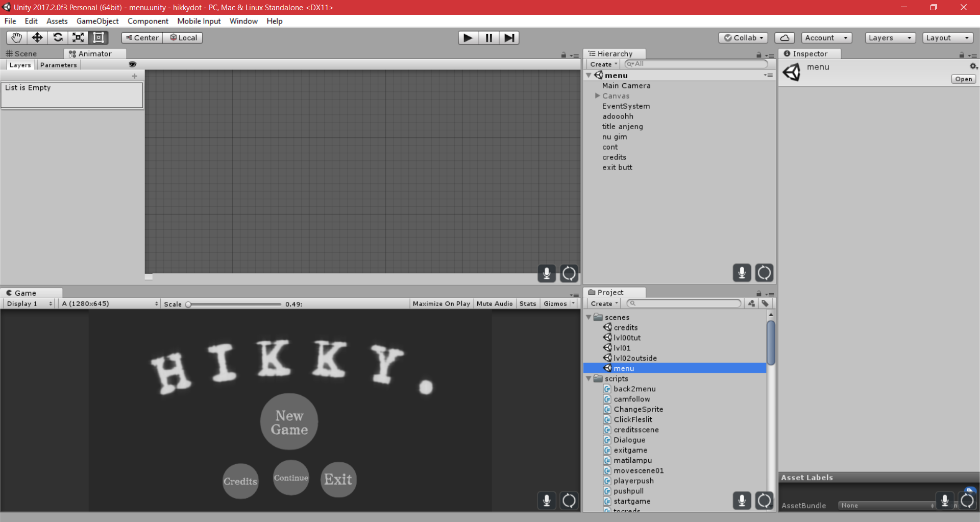Select the Move tool

coord(37,37)
